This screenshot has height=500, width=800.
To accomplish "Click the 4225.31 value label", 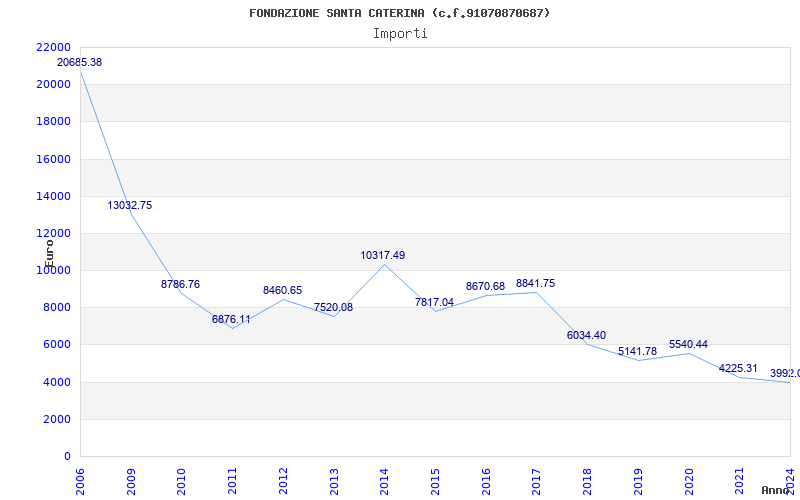I will (x=738, y=368).
